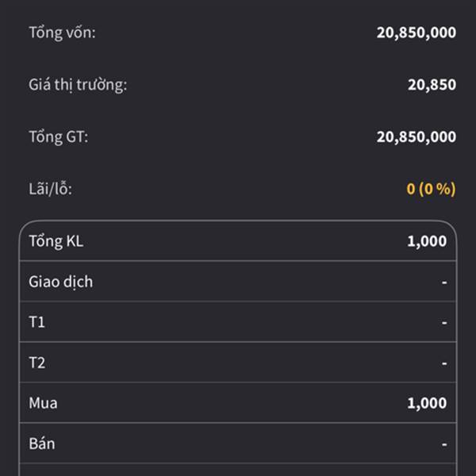The image size is (476, 476).
Task: Click the Tổng KL quantity 1,000
Action: pyautogui.click(x=427, y=241)
